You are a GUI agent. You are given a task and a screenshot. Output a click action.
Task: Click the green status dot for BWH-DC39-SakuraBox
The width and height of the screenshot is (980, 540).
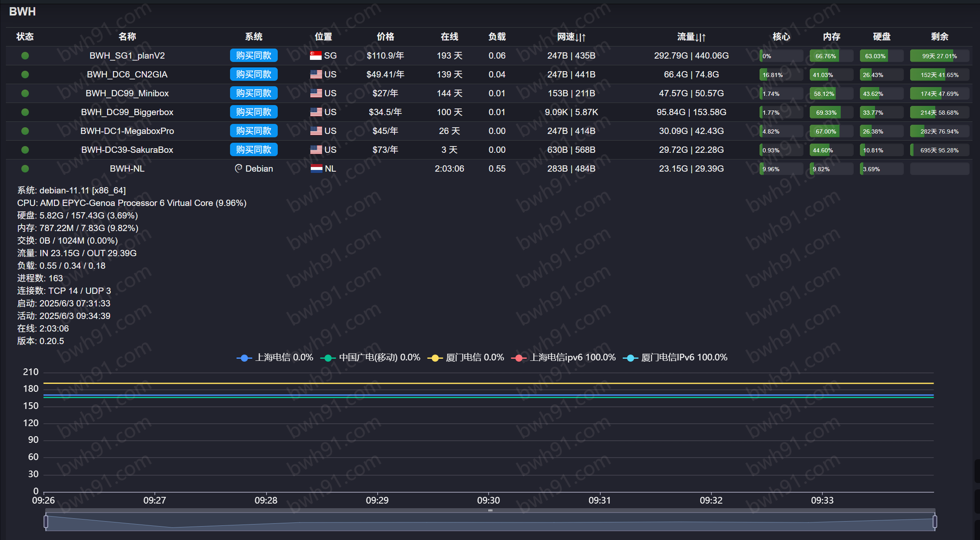25,150
